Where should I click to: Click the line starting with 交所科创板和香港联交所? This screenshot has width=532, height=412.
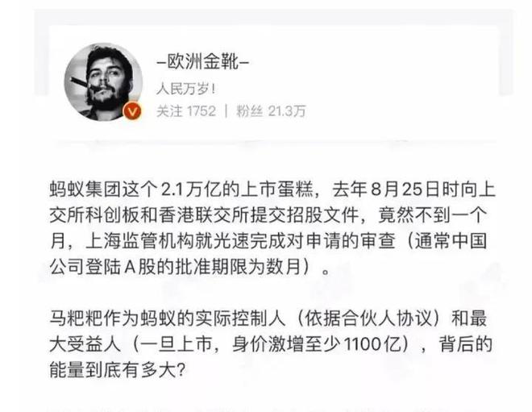pos(268,215)
